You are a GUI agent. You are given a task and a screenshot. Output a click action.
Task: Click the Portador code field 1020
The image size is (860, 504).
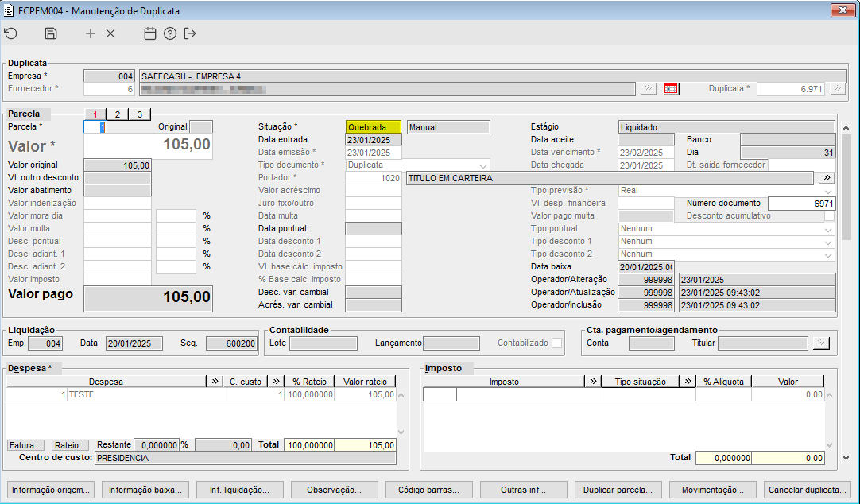[x=374, y=178]
